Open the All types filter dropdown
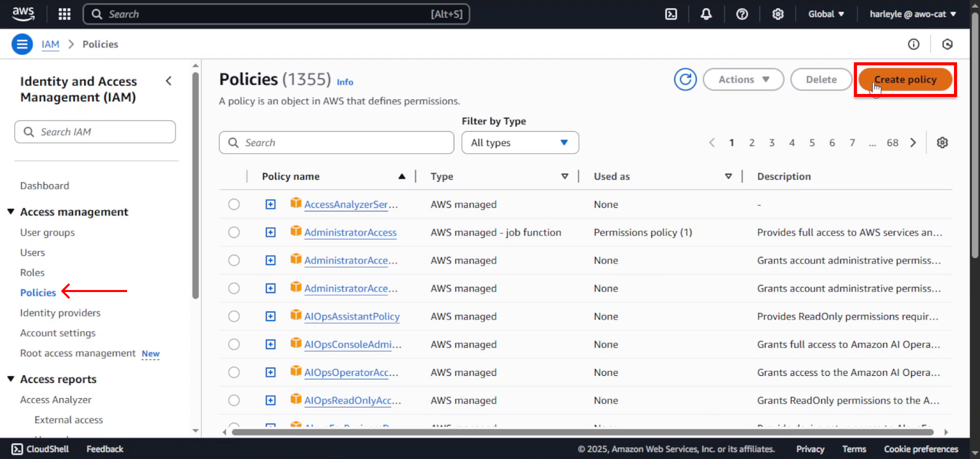980x459 pixels. pos(520,142)
